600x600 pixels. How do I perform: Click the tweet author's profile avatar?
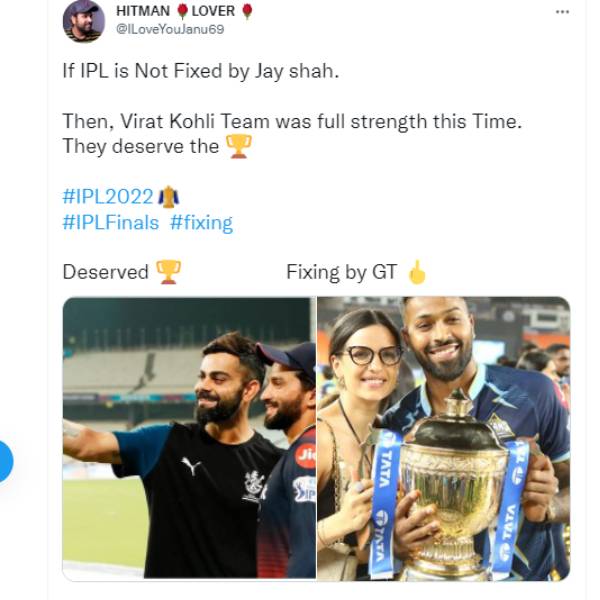tap(83, 21)
